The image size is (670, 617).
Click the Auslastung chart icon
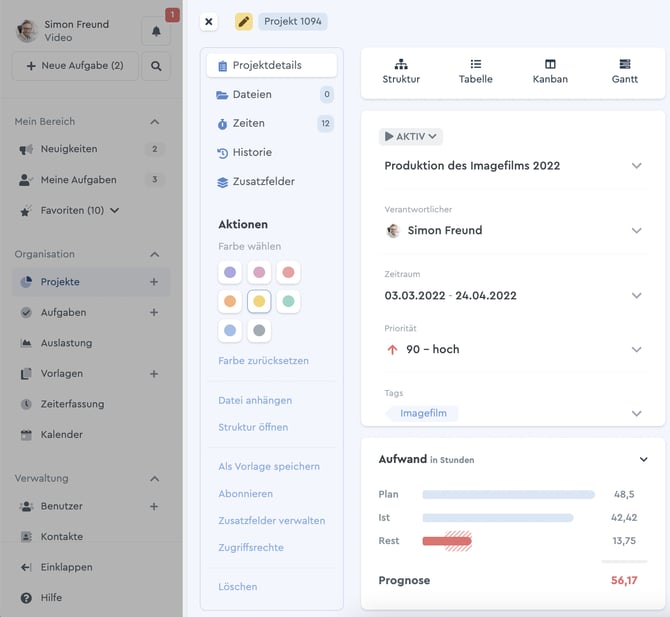(x=26, y=343)
